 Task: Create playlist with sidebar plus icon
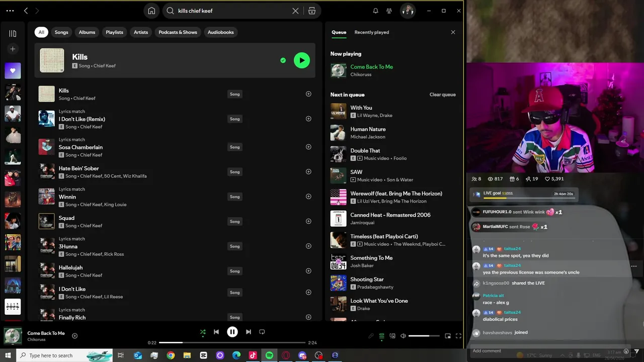(13, 49)
